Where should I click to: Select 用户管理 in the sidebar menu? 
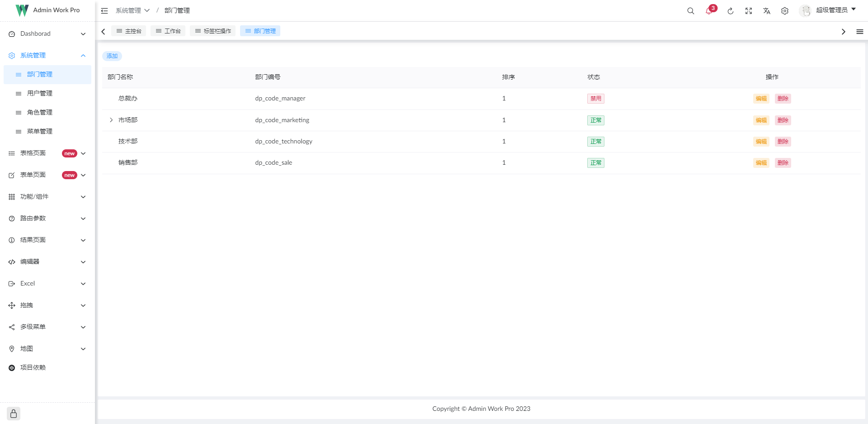click(40, 93)
